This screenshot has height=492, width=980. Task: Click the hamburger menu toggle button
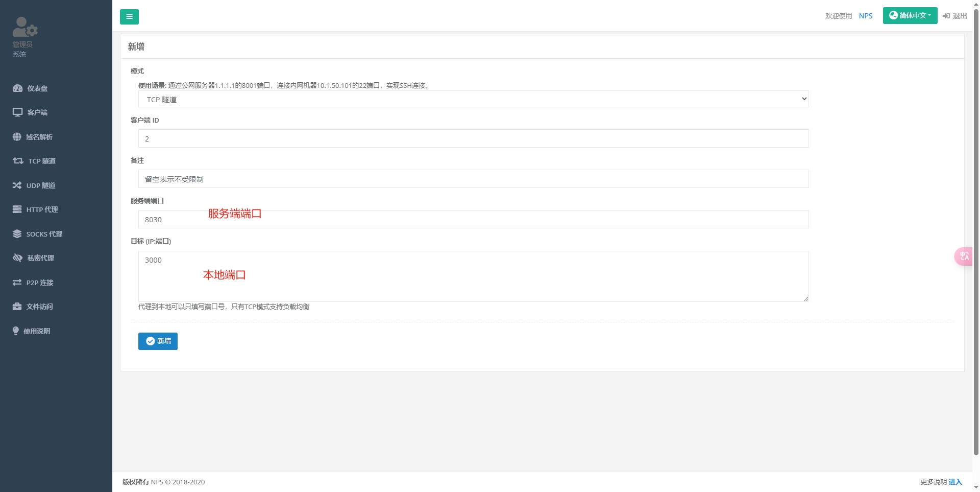[129, 17]
